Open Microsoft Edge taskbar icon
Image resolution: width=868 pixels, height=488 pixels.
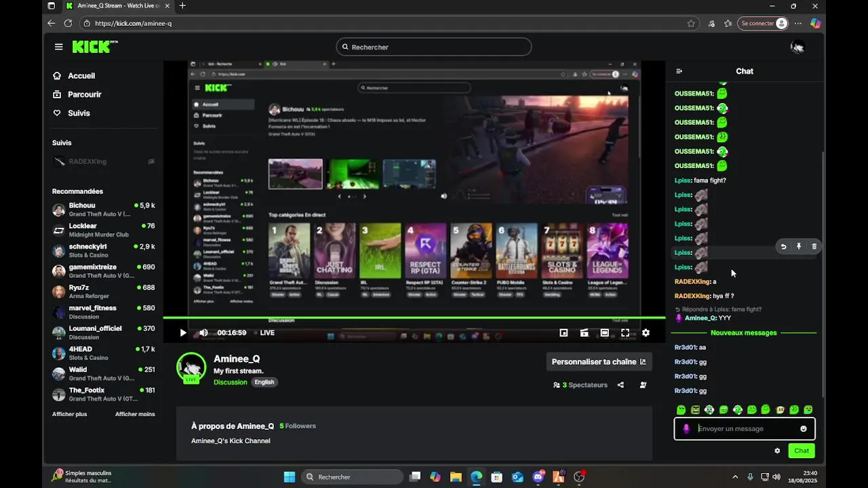pyautogui.click(x=477, y=477)
